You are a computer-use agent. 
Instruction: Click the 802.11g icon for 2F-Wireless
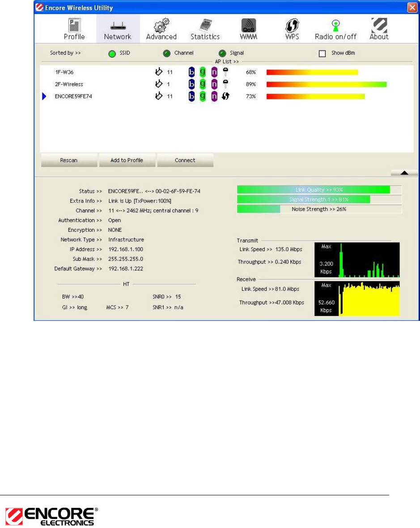click(x=203, y=84)
